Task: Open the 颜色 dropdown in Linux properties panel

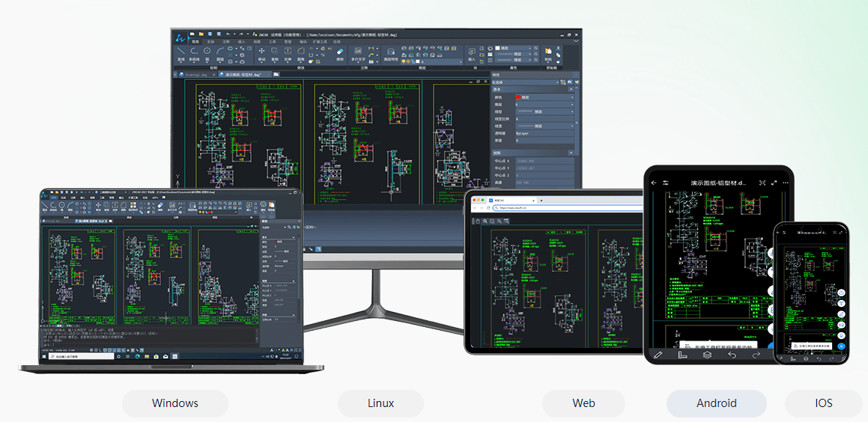Action: 544,97
